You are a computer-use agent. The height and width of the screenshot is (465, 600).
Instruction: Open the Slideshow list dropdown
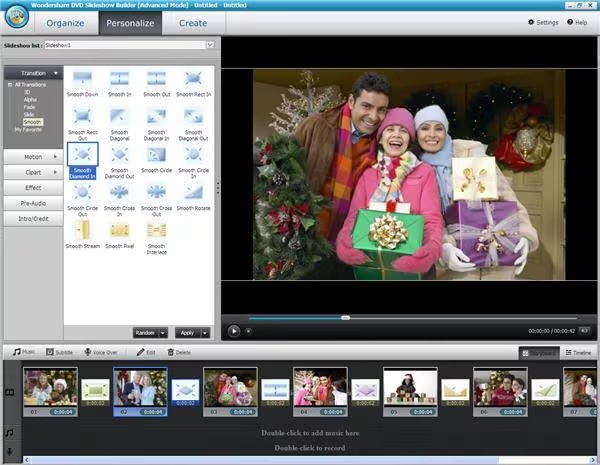[210, 45]
